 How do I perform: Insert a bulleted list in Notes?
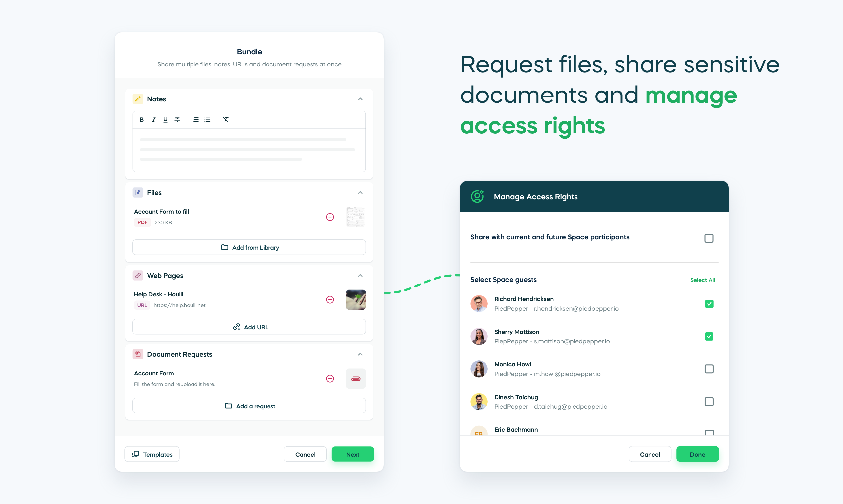(x=207, y=120)
